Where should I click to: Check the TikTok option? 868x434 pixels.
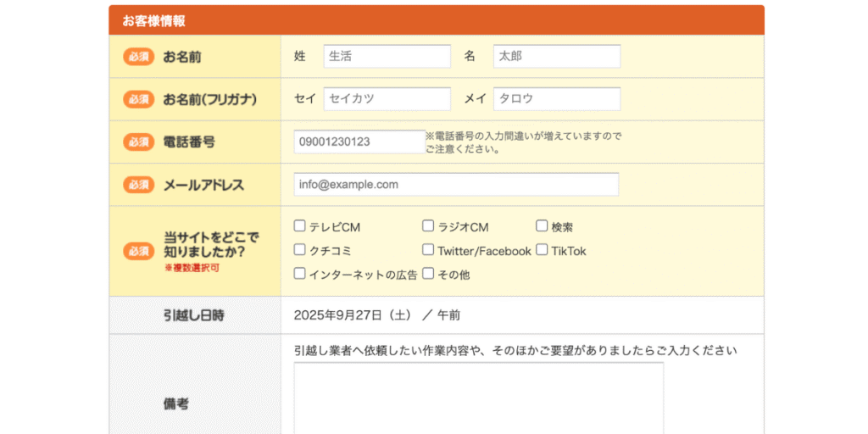[x=542, y=250]
